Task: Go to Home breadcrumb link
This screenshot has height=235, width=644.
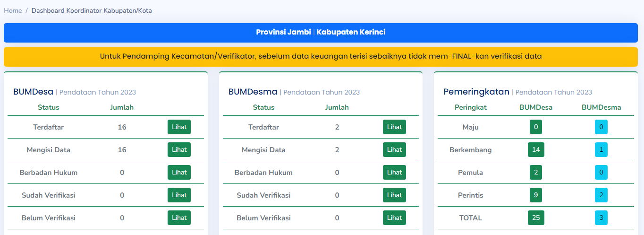Action: (13, 10)
